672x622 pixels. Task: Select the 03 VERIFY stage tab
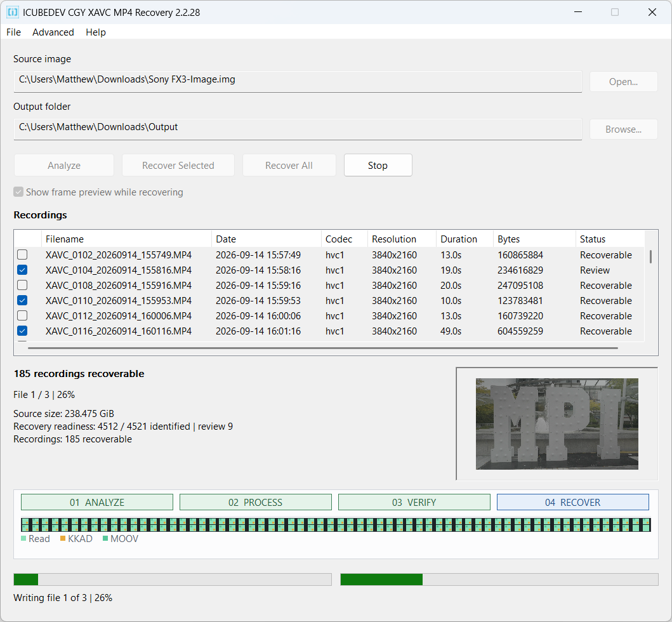tap(414, 502)
